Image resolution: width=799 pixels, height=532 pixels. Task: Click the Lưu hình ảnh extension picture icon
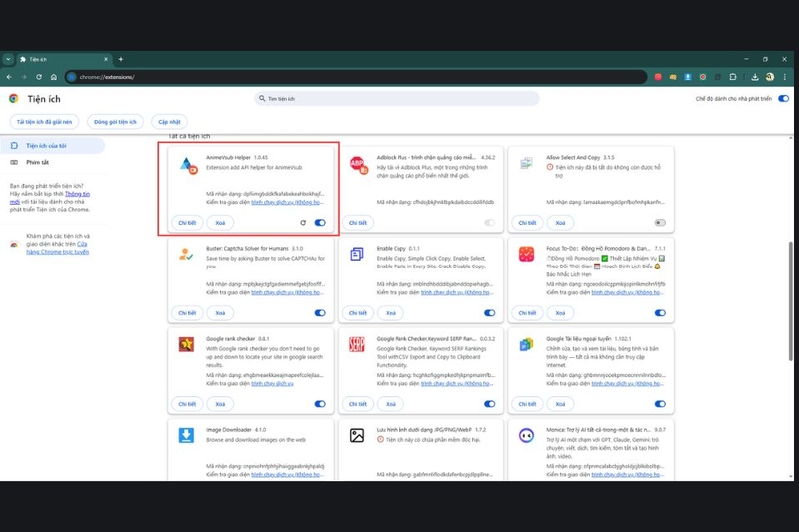click(357, 436)
